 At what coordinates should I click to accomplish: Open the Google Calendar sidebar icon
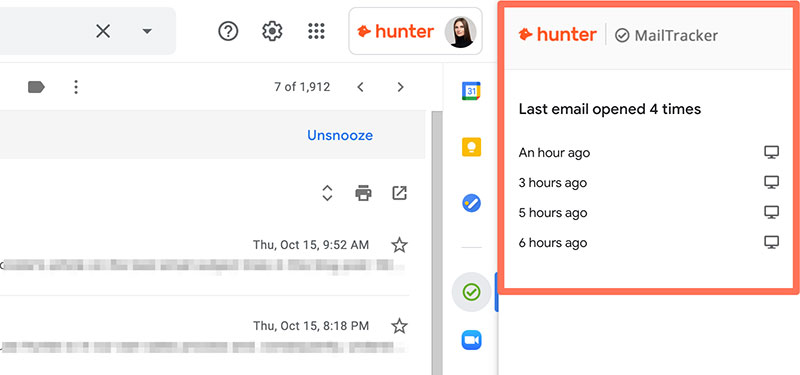tap(471, 91)
